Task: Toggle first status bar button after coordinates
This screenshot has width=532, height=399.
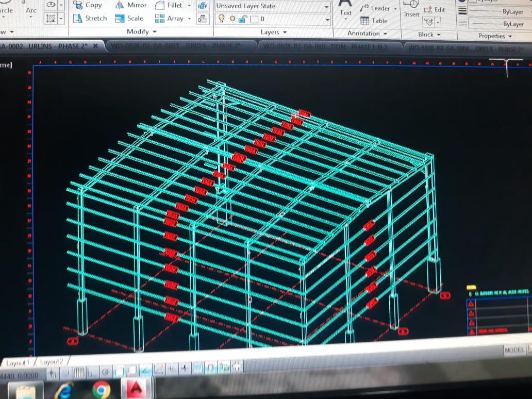Action: 54,374
